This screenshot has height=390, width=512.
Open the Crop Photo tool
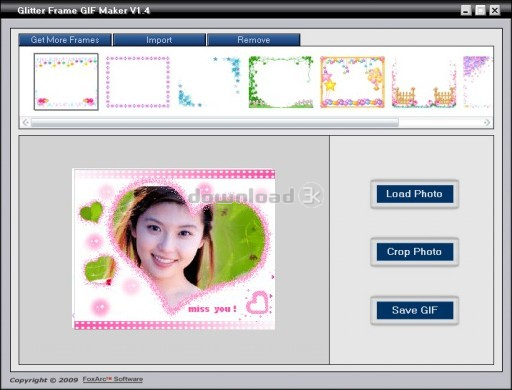(x=414, y=252)
